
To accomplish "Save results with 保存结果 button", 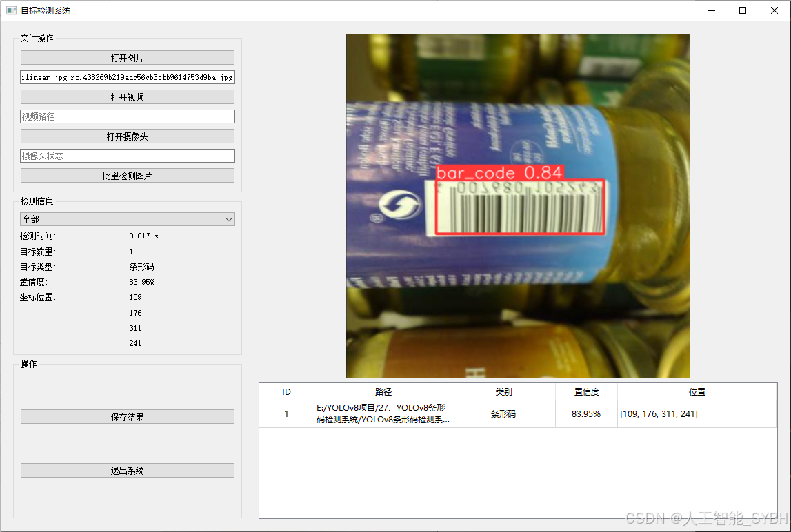I will [127, 416].
